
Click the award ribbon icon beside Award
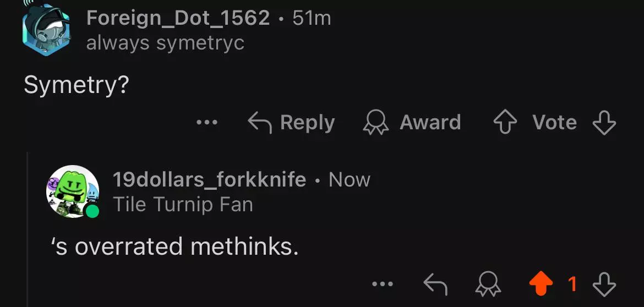coord(376,123)
